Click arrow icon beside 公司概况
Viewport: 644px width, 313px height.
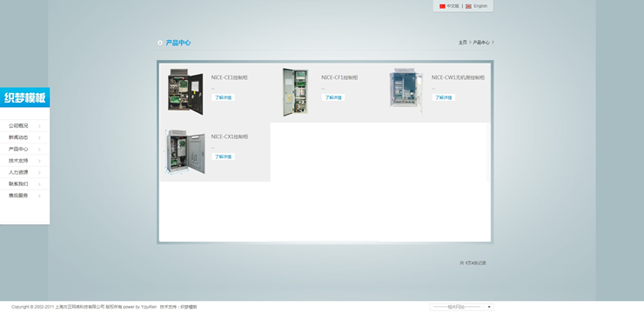(39, 126)
